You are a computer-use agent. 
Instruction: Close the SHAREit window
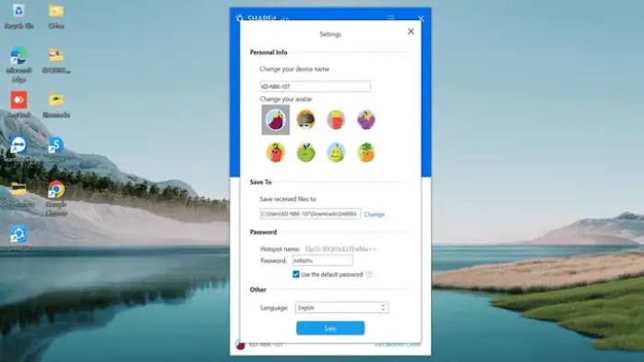(421, 18)
